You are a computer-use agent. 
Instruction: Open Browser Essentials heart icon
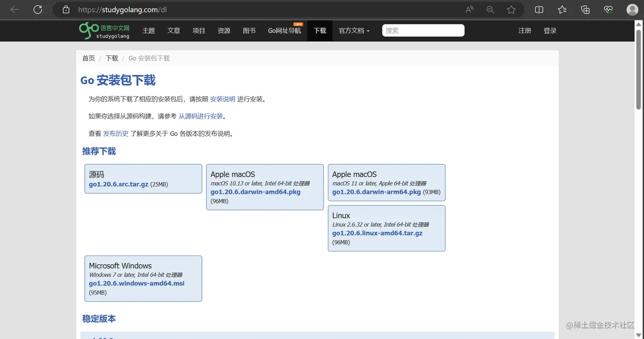tap(608, 9)
